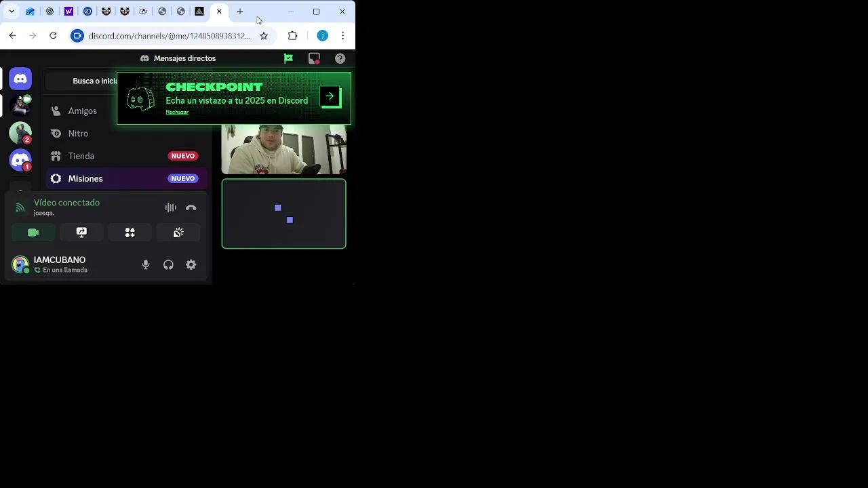The width and height of the screenshot is (868, 488).
Task: Open the tab search dropdown arrow
Action: 12,12
